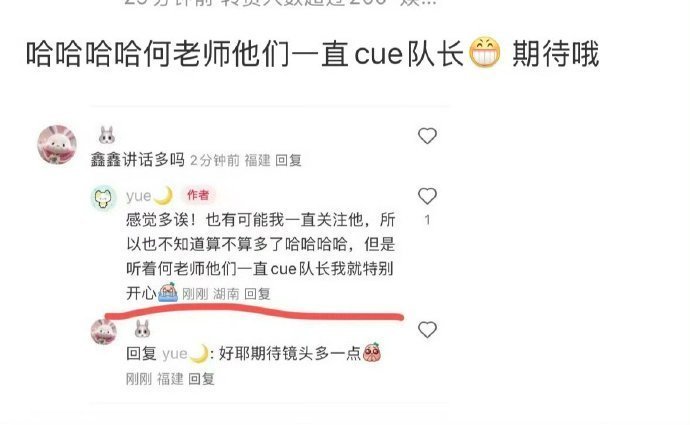Open small bunny avatar beside last reply

pyautogui.click(x=104, y=331)
